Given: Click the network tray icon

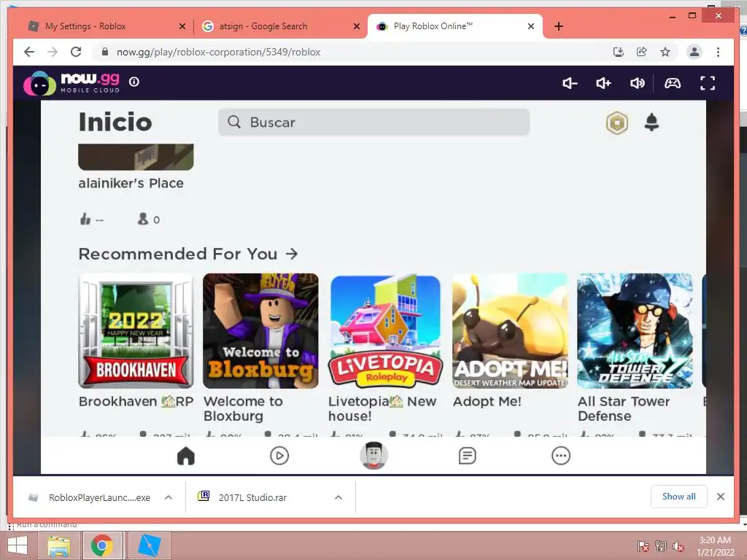Looking at the screenshot, I should 661,546.
